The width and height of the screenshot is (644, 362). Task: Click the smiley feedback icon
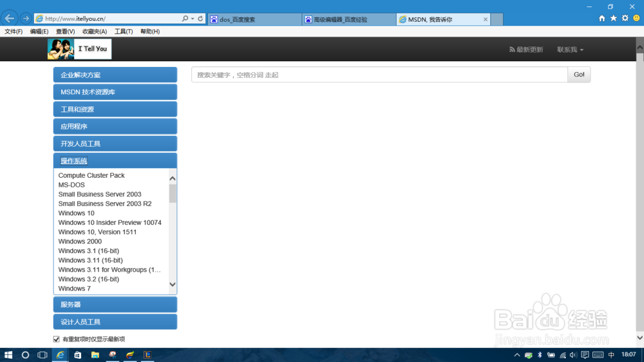(636, 18)
